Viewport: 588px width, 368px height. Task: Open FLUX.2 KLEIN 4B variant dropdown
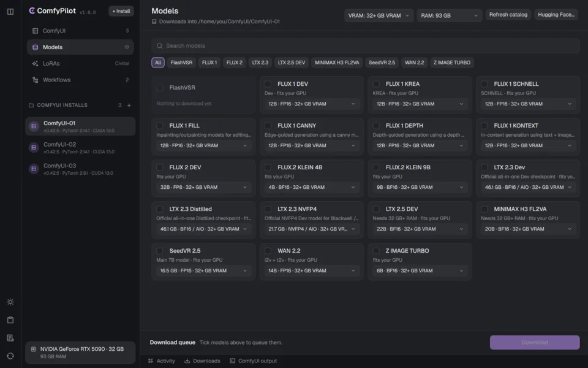pos(312,188)
